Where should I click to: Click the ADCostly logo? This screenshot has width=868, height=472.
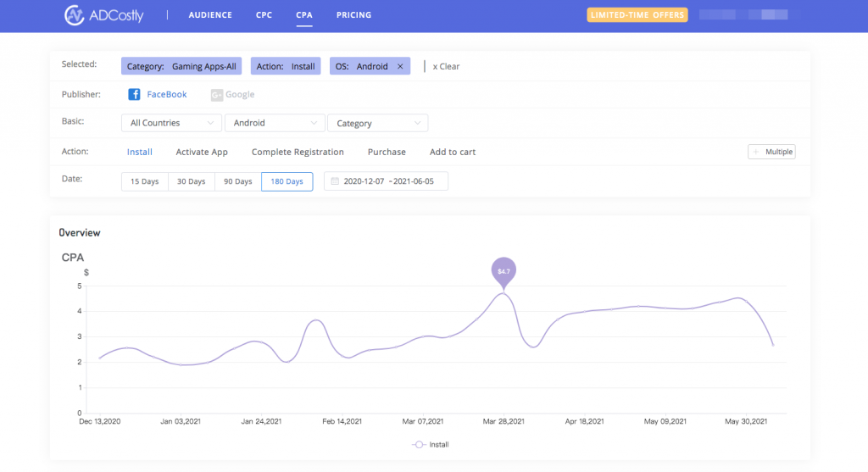click(x=103, y=15)
